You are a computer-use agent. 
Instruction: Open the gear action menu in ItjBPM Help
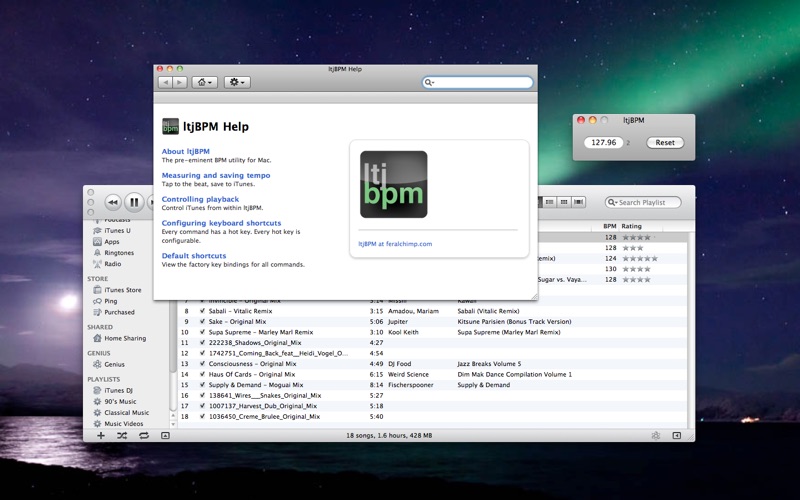tap(237, 82)
